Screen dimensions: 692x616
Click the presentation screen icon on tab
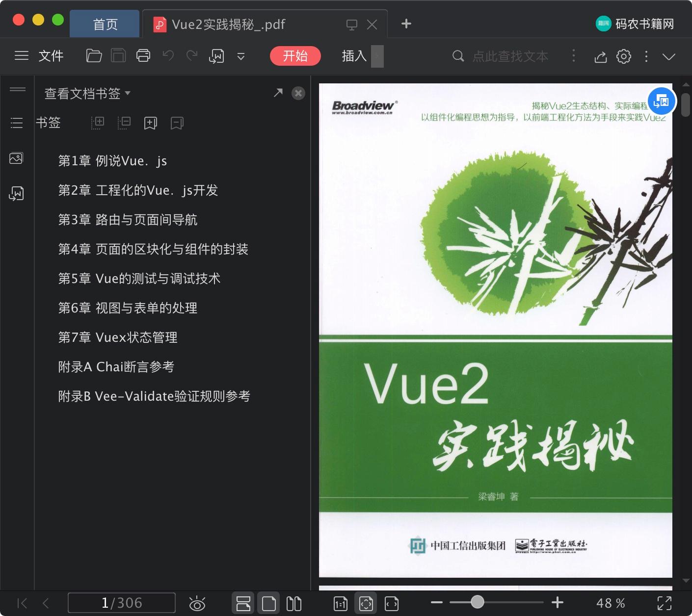[x=352, y=25]
